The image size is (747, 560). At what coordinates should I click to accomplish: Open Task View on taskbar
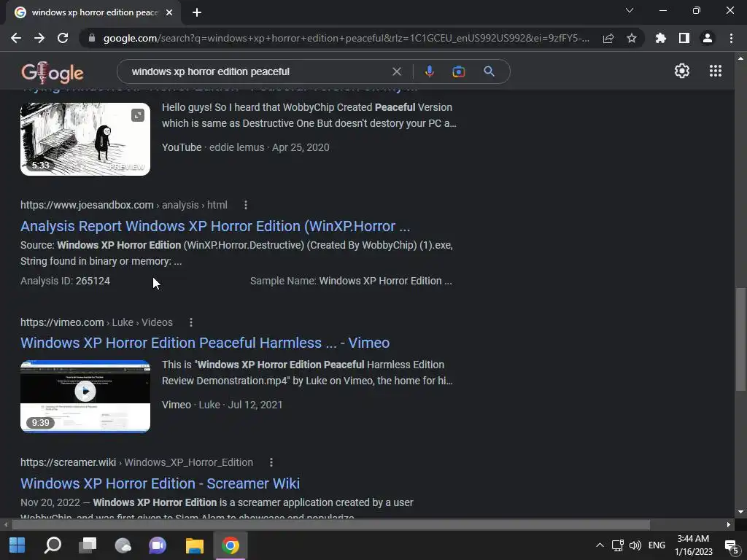click(x=88, y=545)
